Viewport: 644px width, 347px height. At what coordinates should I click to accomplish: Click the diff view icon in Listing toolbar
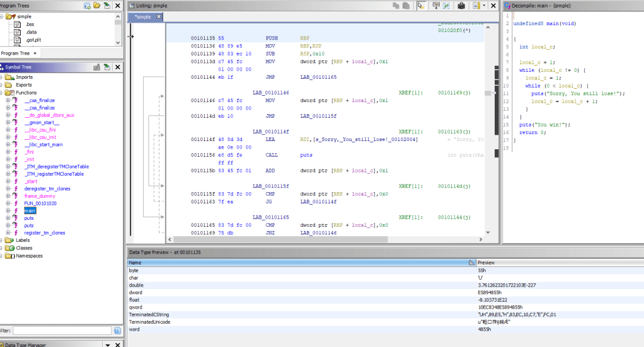tap(446, 6)
